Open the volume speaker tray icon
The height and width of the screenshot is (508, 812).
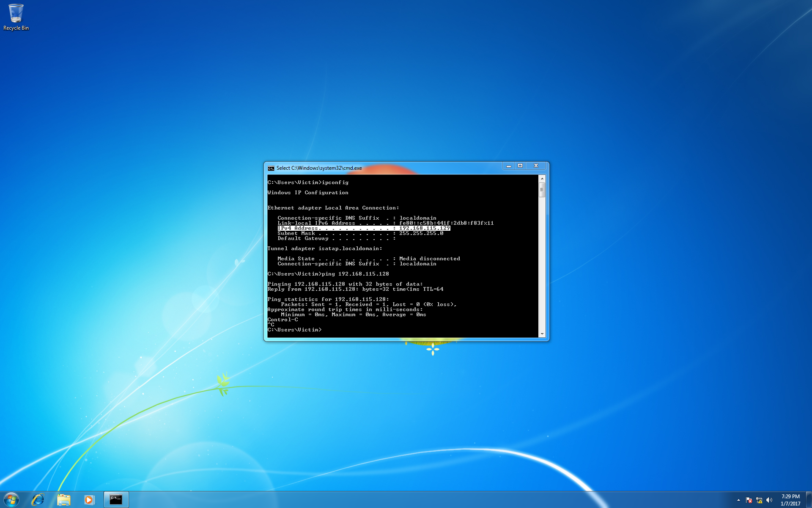click(769, 500)
